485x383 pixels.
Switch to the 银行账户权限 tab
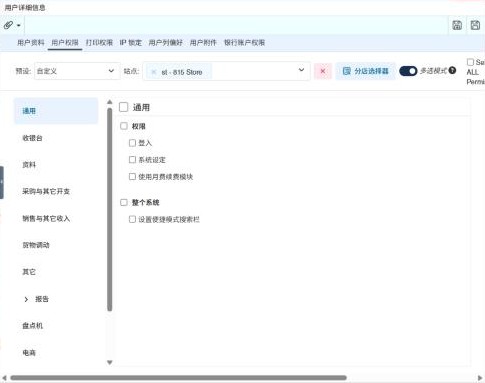[244, 43]
